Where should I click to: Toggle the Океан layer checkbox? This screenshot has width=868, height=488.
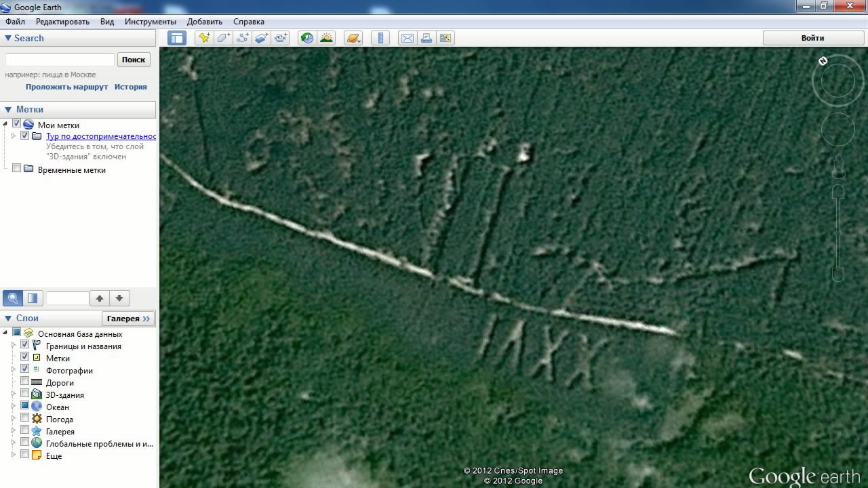click(25, 406)
